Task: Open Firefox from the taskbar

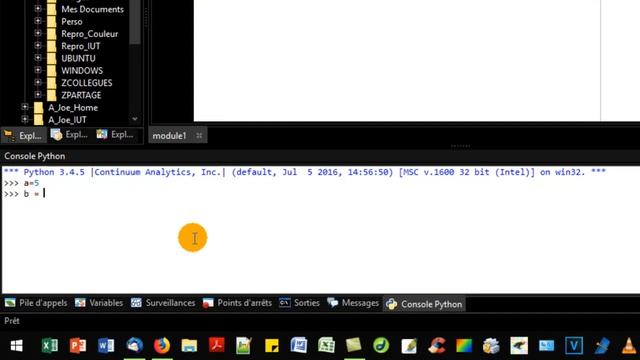Action: pos(162,346)
